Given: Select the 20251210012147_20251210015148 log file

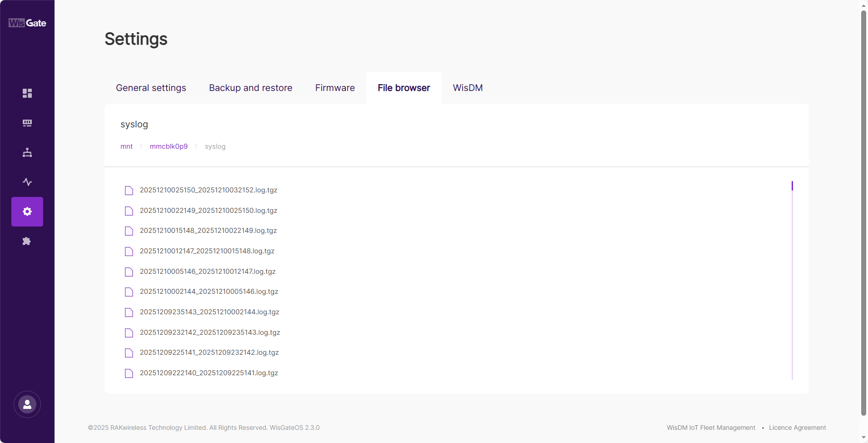Looking at the screenshot, I should point(207,251).
